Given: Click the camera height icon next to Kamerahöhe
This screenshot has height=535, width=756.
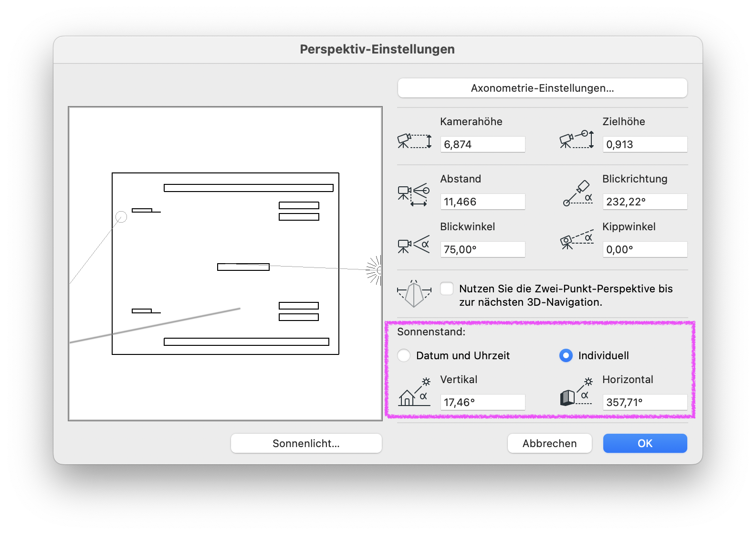Looking at the screenshot, I should pos(414,141).
